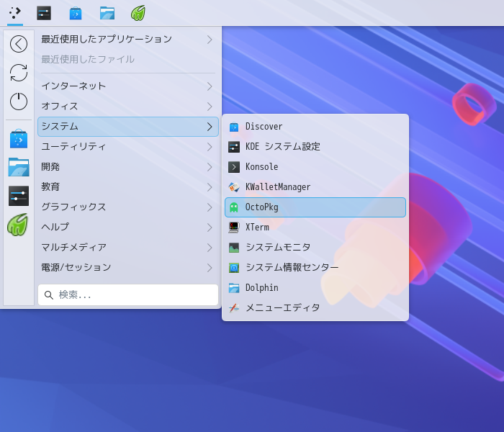Viewport: 504px width, 432px height.
Task: Expand the システム category arrow
Action: tap(210, 127)
